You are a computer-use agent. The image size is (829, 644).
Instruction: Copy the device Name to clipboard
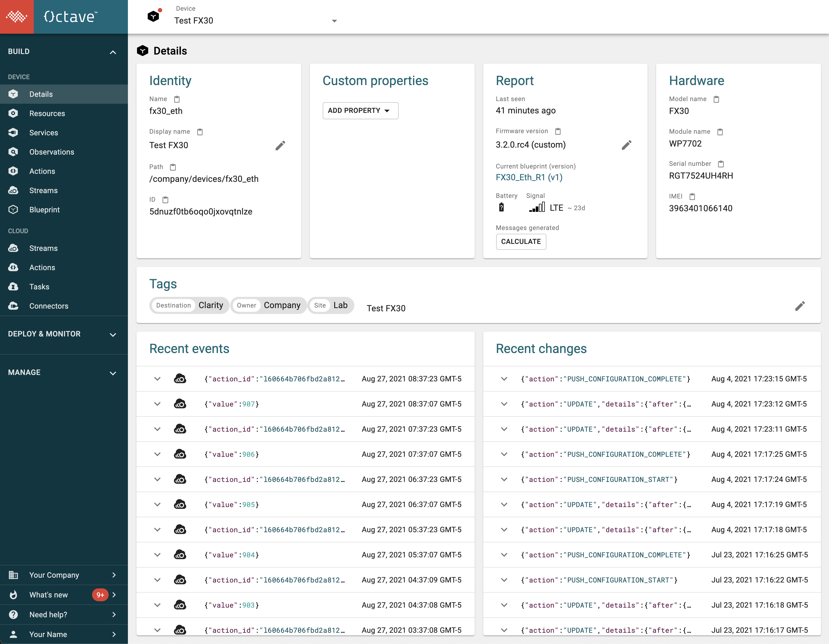click(177, 99)
